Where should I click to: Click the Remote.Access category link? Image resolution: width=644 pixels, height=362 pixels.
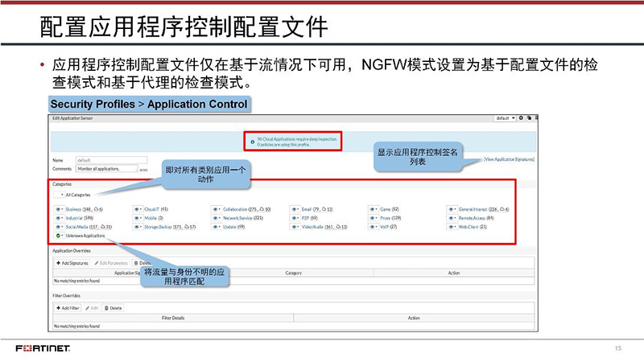coord(472,218)
